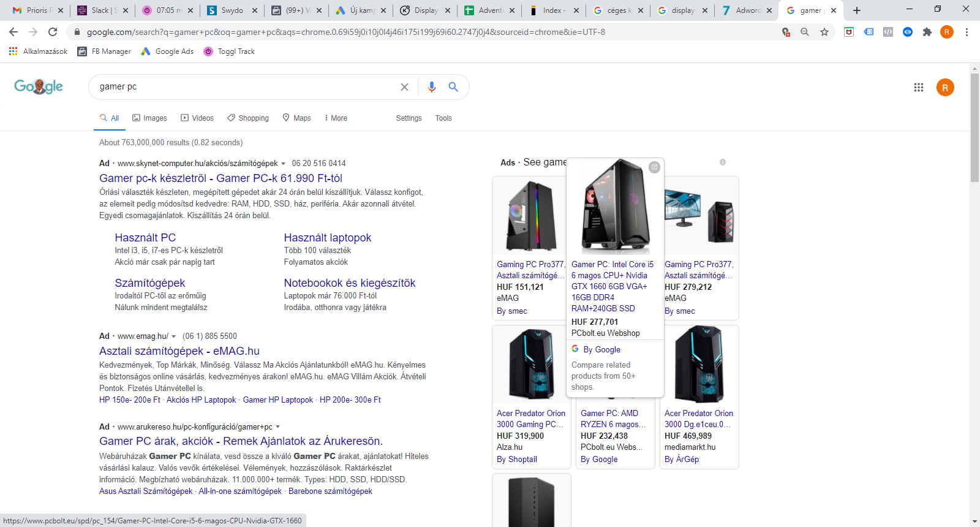
Task: Open Alkalmazások apps bookmark
Action: pos(39,51)
